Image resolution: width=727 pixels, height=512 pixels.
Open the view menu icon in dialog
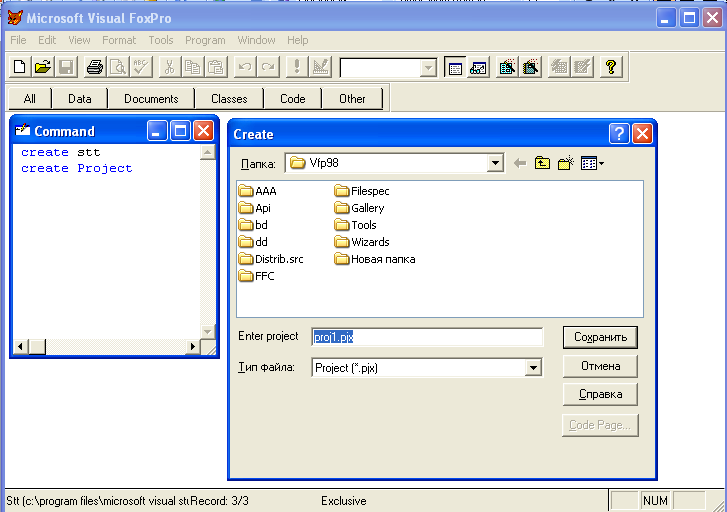pyautogui.click(x=592, y=163)
